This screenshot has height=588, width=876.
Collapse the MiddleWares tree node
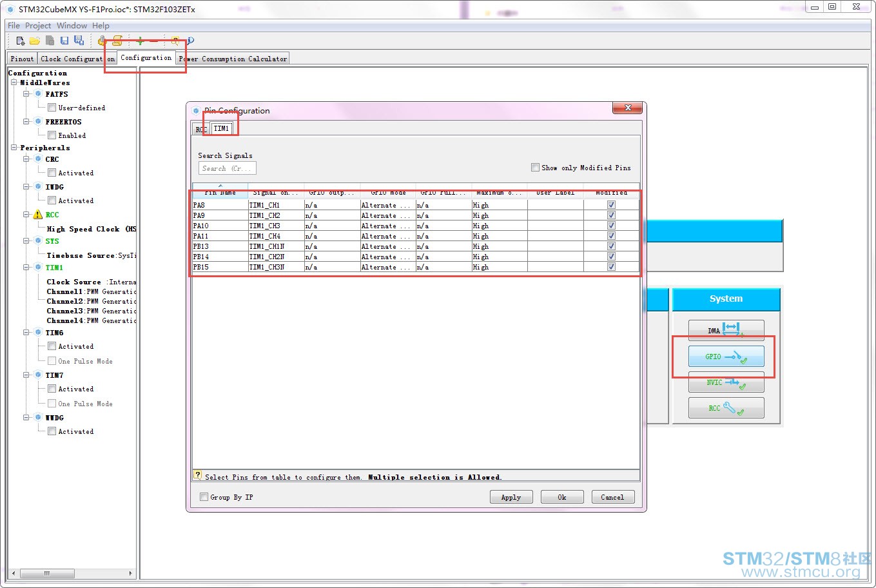click(x=14, y=83)
